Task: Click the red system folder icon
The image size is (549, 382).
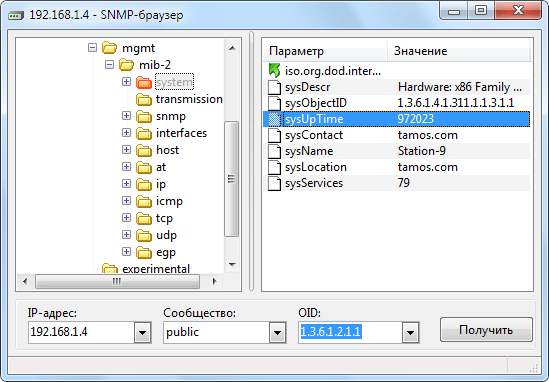Action: pos(144,82)
